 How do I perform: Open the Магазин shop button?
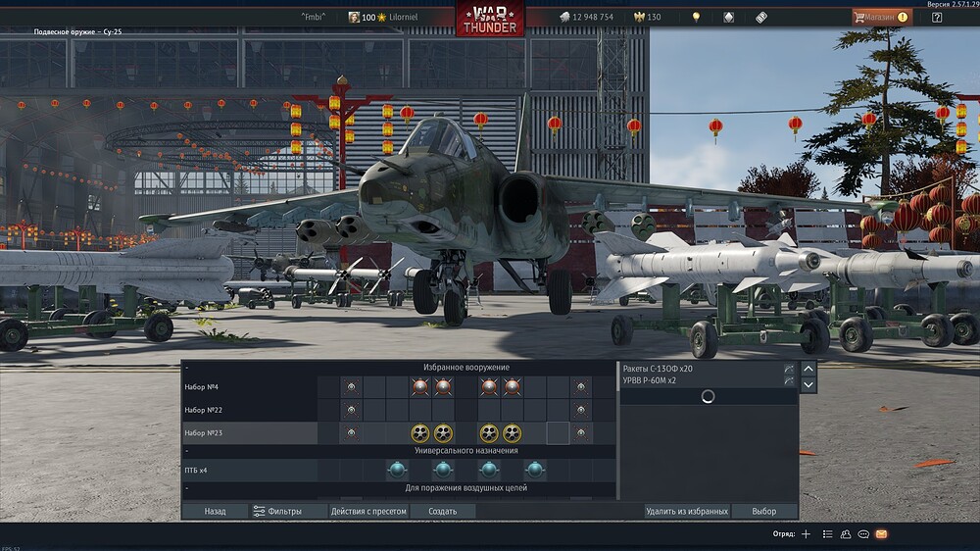[x=881, y=18]
